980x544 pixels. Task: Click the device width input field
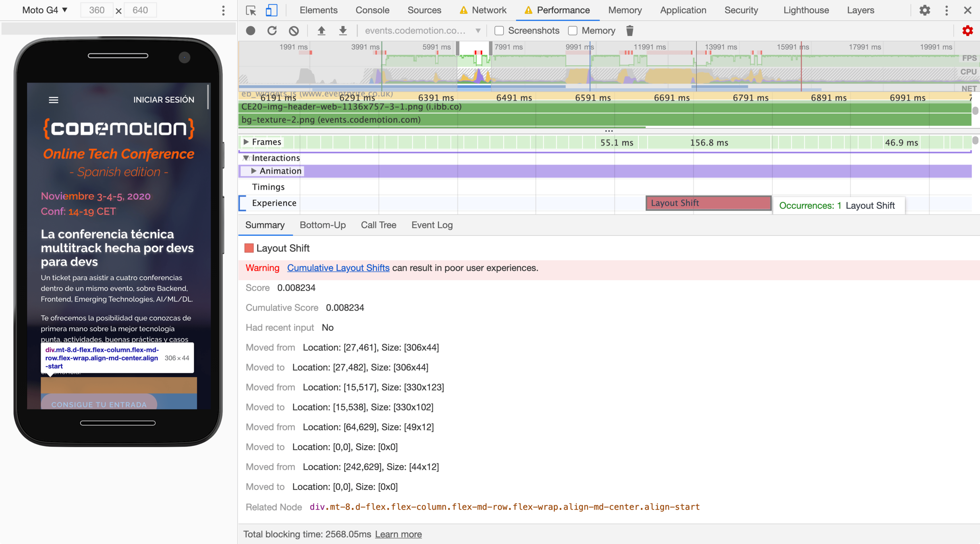point(97,10)
